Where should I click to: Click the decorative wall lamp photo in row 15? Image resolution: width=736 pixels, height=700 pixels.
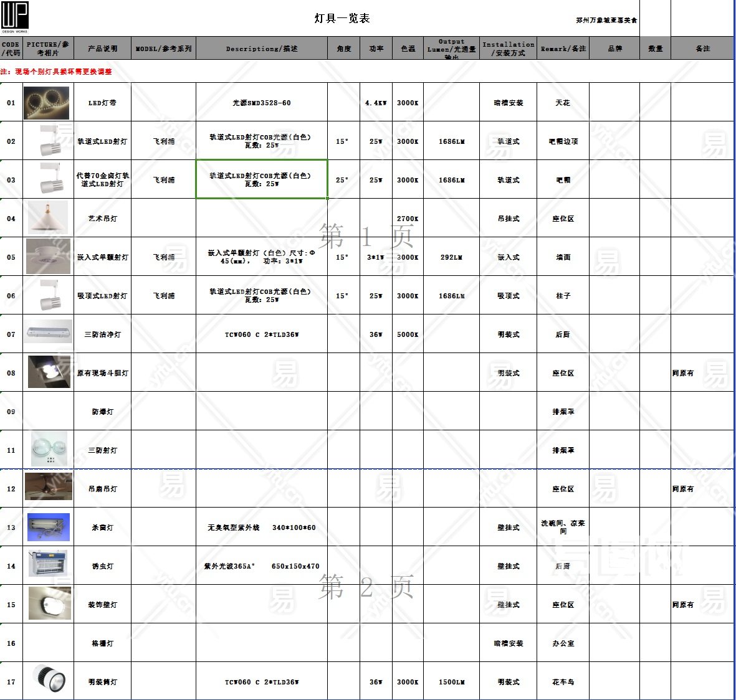pyautogui.click(x=50, y=603)
